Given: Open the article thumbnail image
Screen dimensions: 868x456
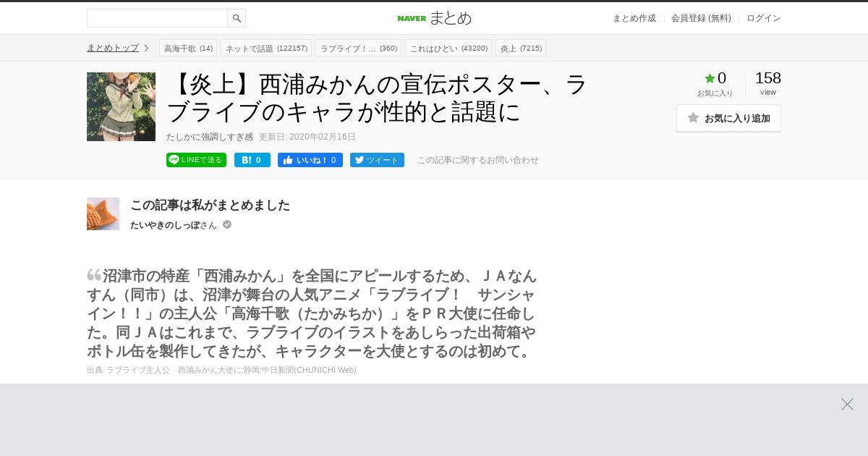Looking at the screenshot, I should pos(121,106).
